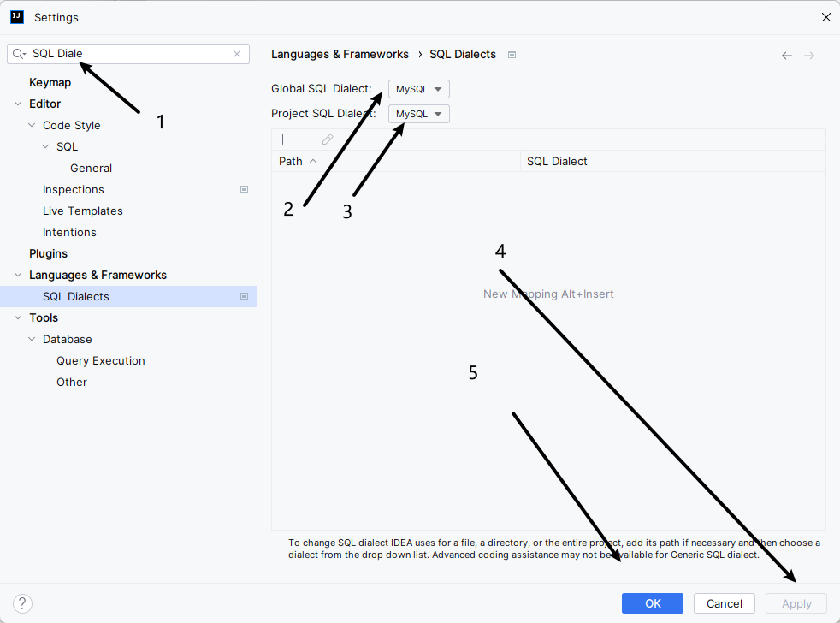
Task: Clear the settings search text
Action: pos(237,54)
